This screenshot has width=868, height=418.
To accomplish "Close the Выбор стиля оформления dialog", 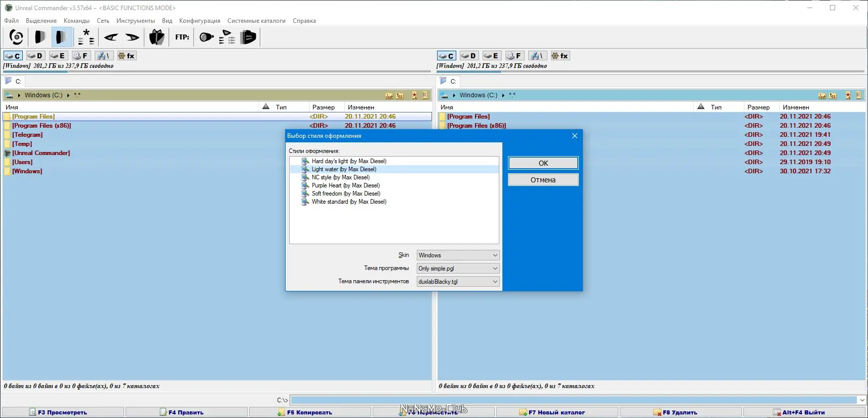I will tap(575, 136).
